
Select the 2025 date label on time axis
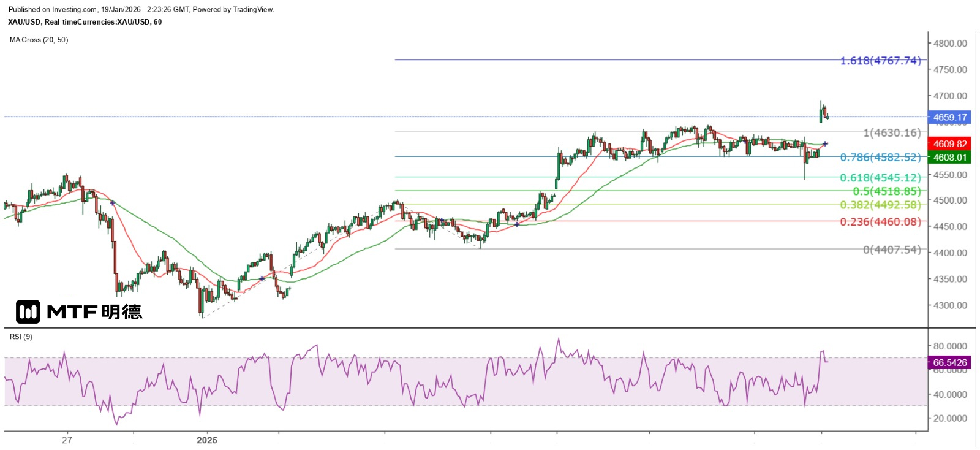[x=207, y=440]
